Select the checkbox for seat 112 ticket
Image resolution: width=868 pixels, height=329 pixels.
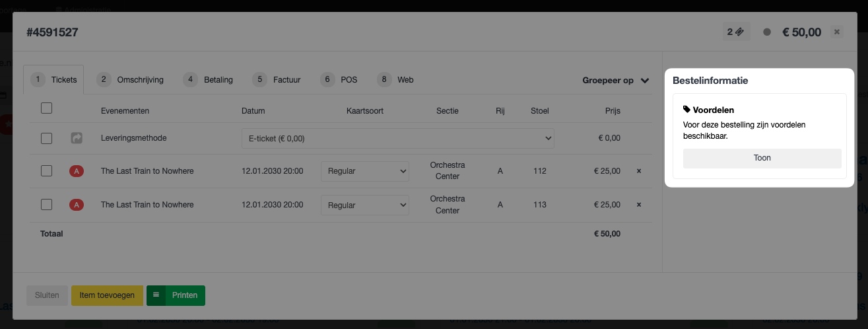46,171
